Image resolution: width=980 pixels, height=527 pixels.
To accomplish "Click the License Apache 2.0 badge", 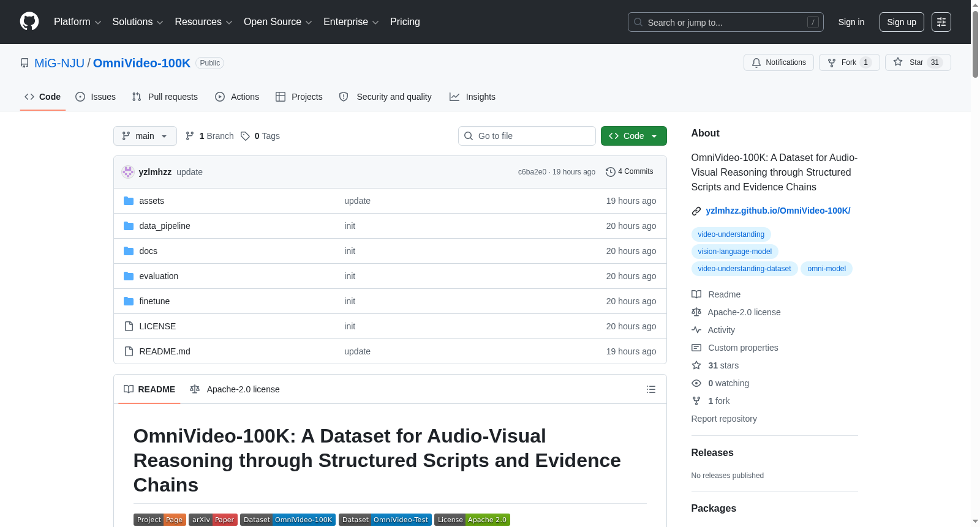I will (472, 520).
